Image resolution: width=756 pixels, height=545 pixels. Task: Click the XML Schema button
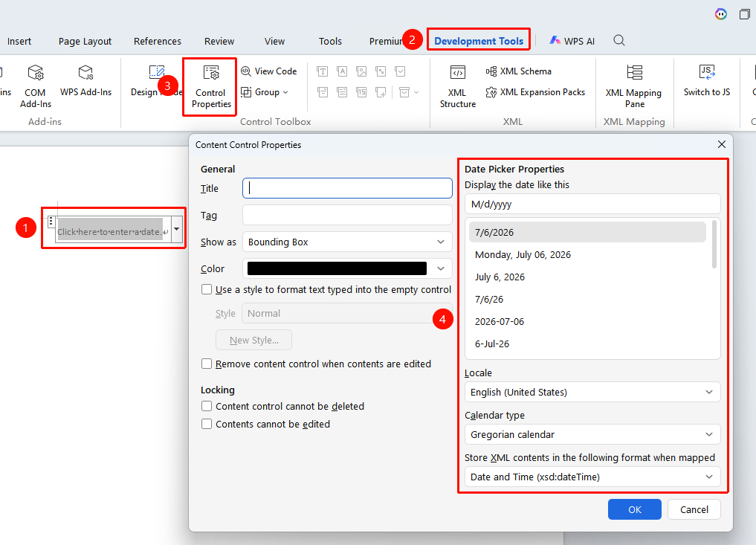tap(519, 71)
